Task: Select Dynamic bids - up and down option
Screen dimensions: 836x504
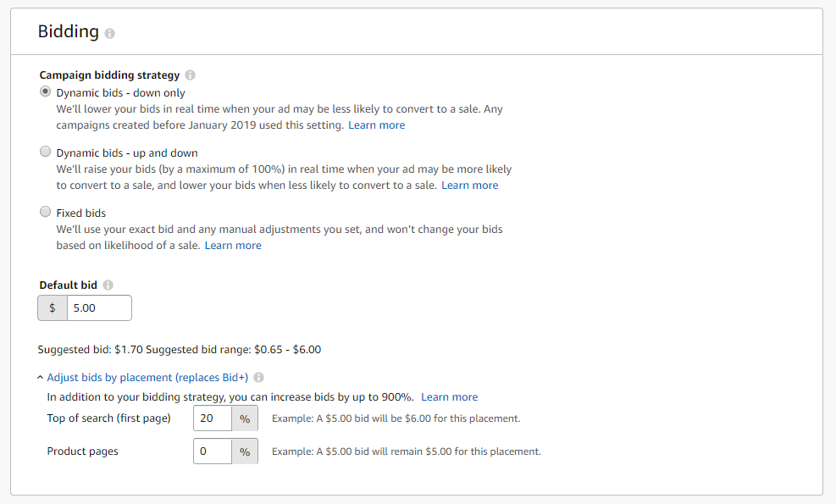Action: (46, 152)
